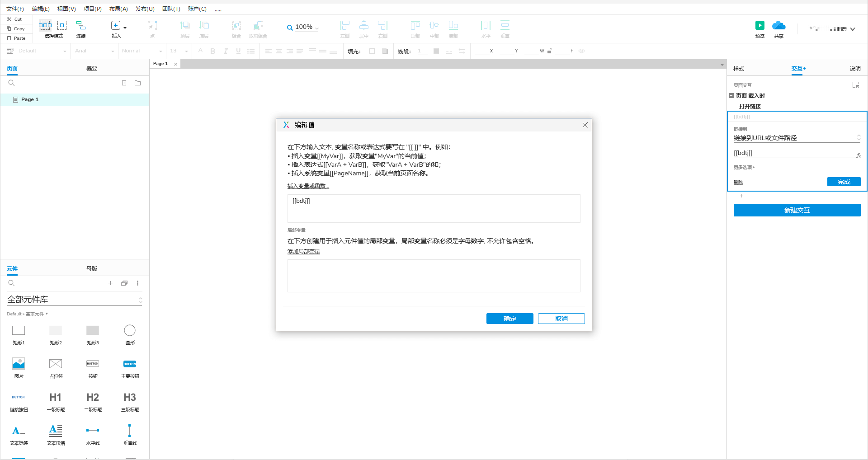
Task: Click the add library plus icon
Action: (110, 283)
